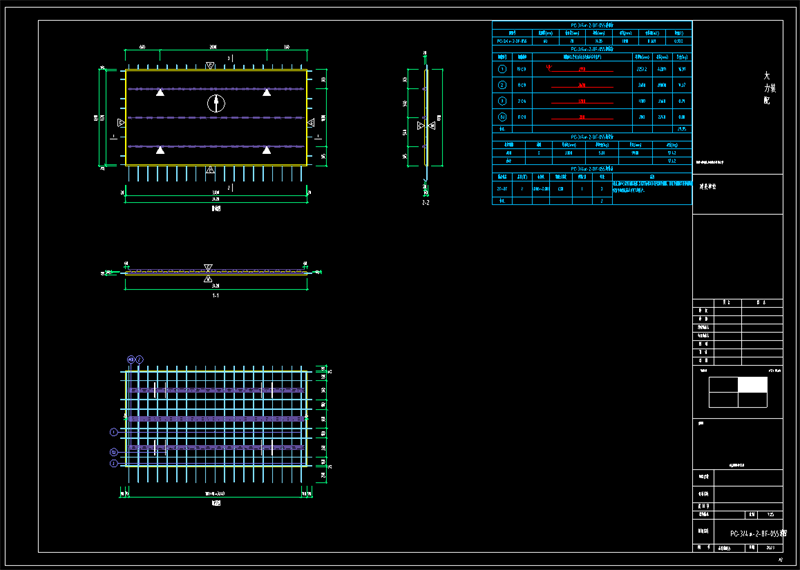Click the view marker triangle below the plan's bottom edge
Screen dimensions: 800x570
[210, 169]
